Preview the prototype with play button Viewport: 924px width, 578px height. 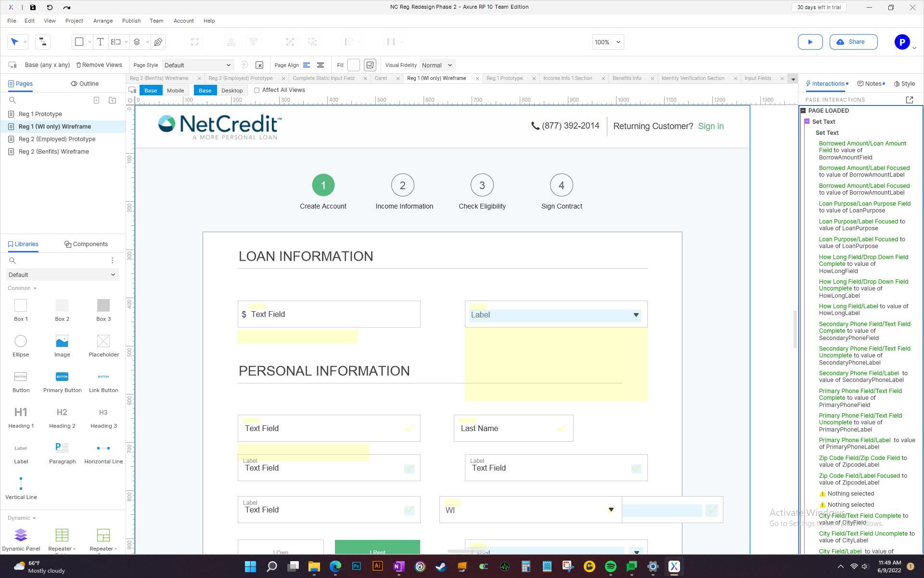tap(810, 42)
